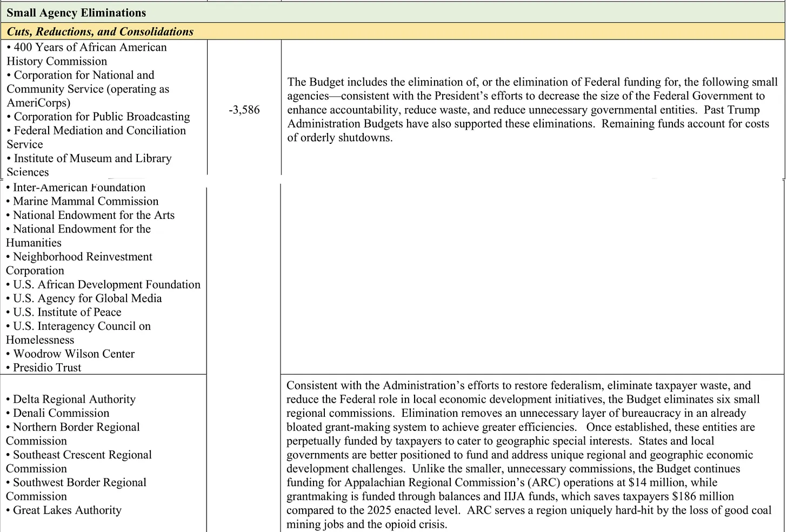Select "U.S. African Development Foundation" entry
Screen dimensions: 787x532
[106, 284]
